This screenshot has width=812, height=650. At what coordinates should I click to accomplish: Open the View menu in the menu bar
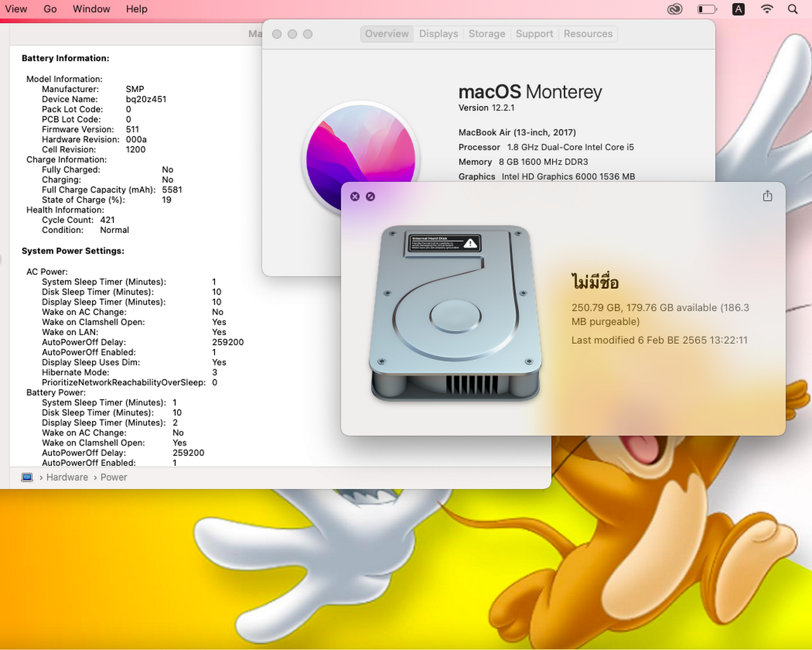click(x=16, y=9)
